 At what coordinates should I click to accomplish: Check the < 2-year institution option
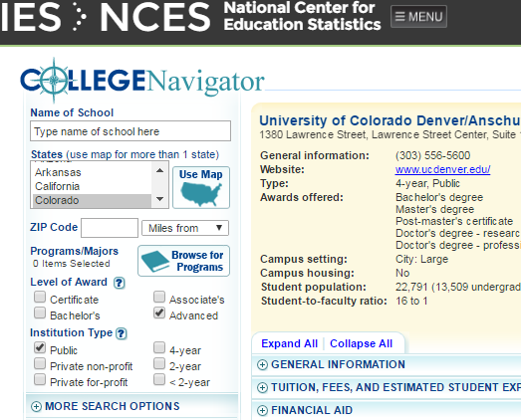click(159, 379)
